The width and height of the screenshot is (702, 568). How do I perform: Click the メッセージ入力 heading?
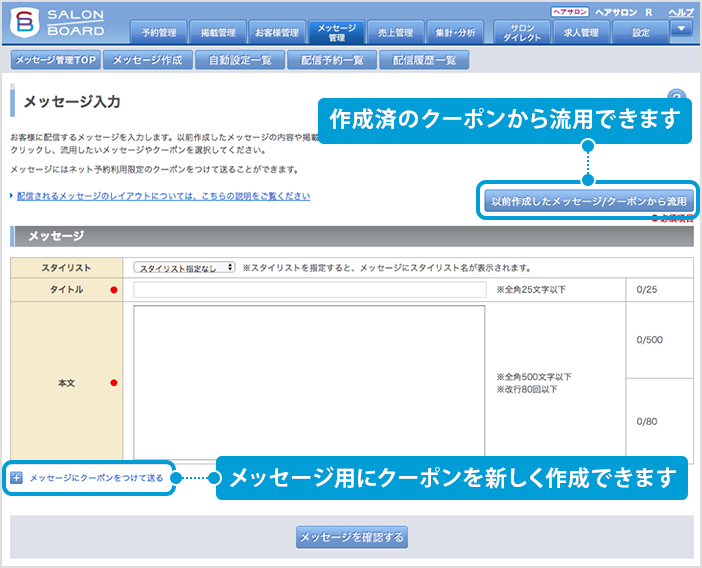tap(72, 102)
